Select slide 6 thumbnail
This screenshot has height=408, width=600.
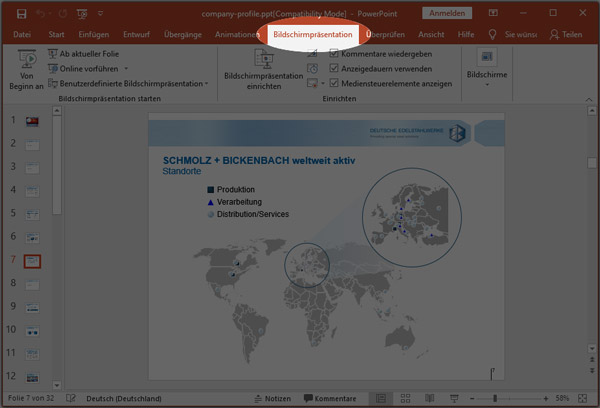point(32,238)
